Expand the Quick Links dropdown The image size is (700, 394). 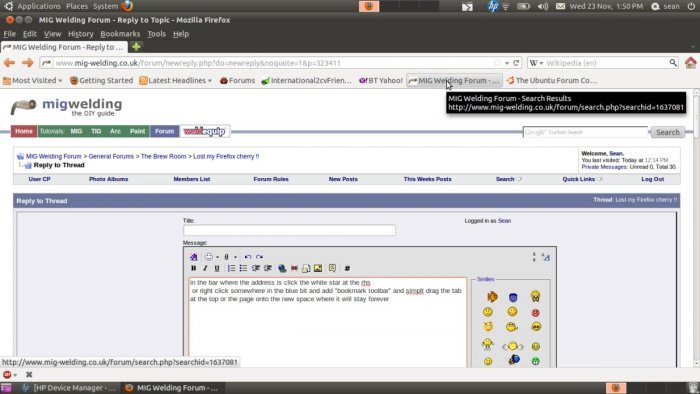click(x=600, y=179)
